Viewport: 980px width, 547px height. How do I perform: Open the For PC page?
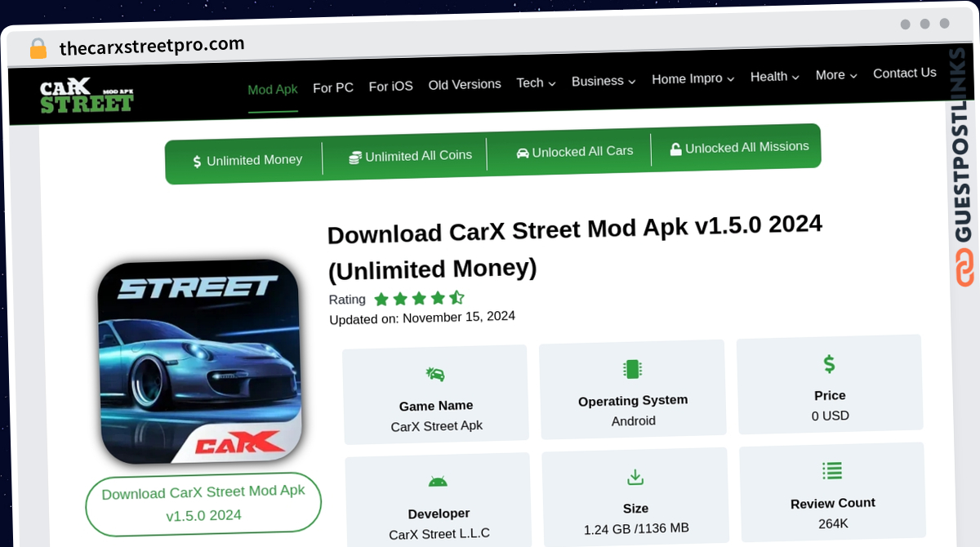(333, 87)
